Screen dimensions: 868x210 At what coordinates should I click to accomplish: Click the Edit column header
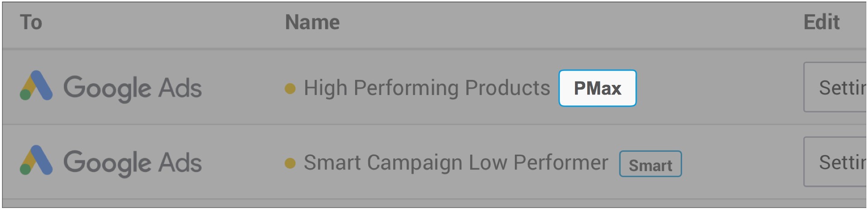[821, 23]
